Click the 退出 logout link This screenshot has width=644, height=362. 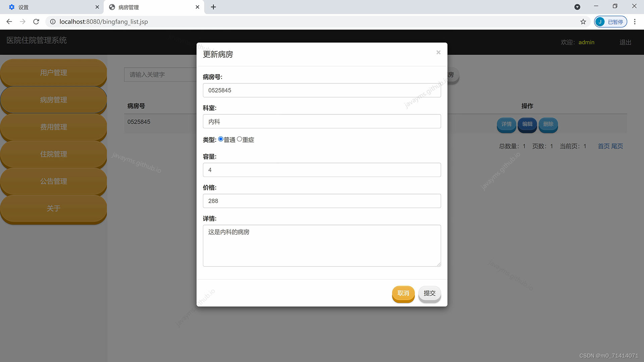[625, 42]
